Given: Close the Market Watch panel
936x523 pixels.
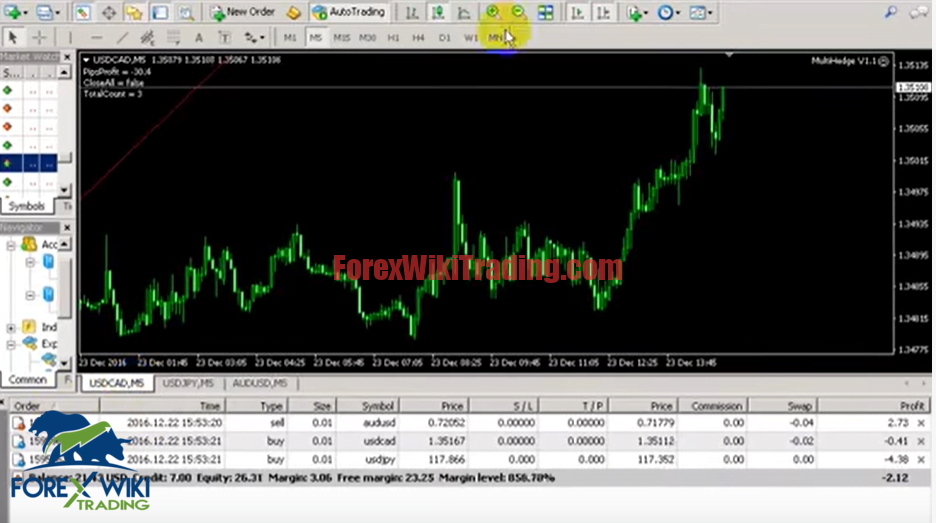Looking at the screenshot, I should (x=67, y=57).
